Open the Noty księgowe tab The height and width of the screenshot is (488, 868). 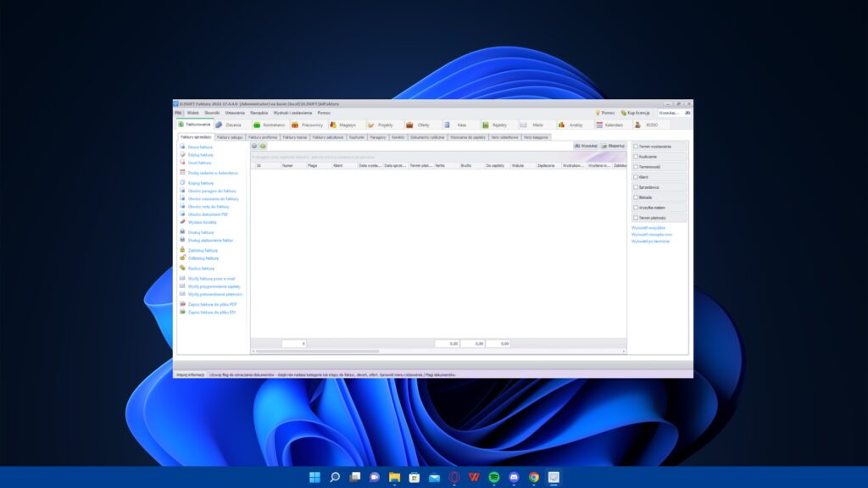(536, 137)
